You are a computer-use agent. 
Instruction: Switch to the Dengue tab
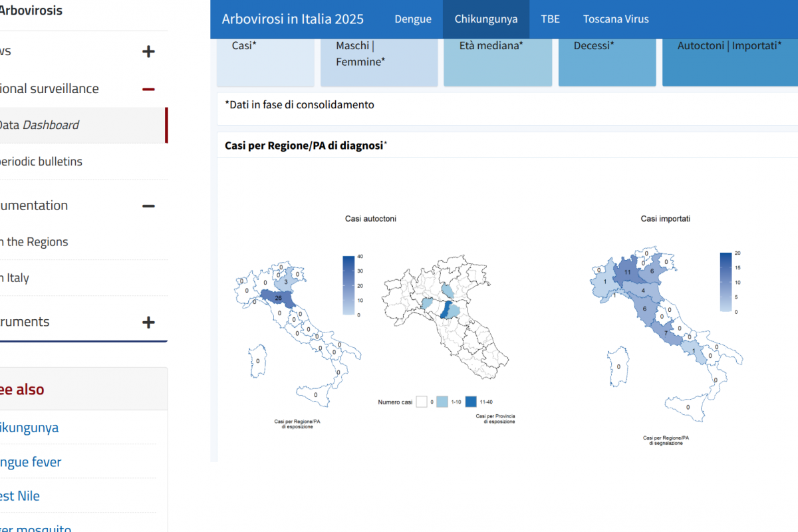click(413, 19)
